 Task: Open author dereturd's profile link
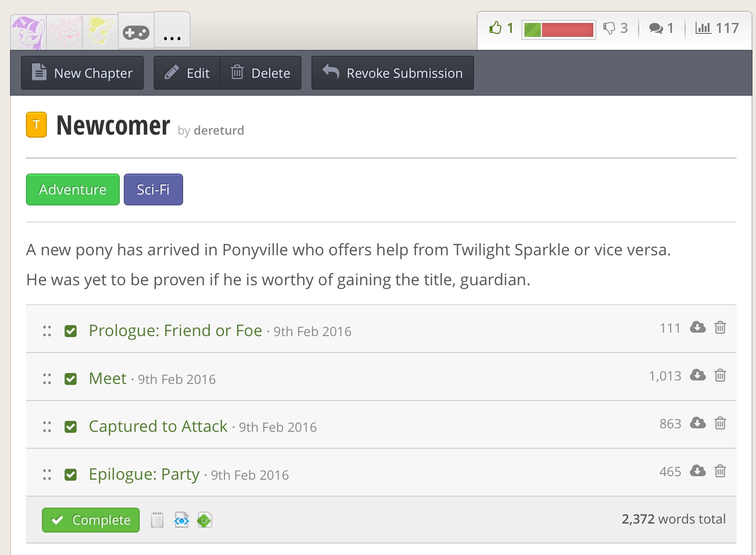click(x=219, y=131)
